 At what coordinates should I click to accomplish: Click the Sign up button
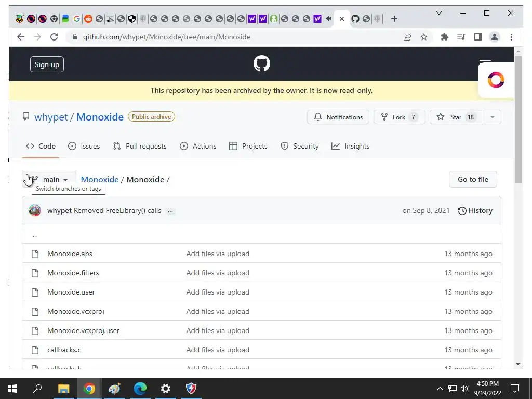tap(47, 64)
